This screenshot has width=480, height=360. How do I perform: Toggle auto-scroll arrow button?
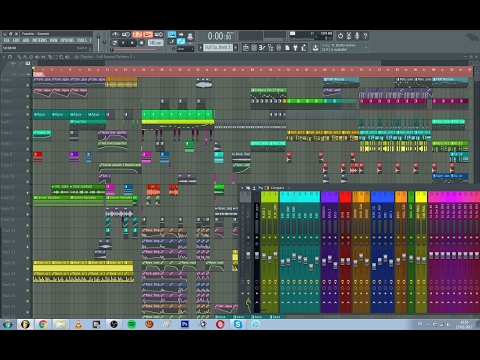(x=181, y=34)
